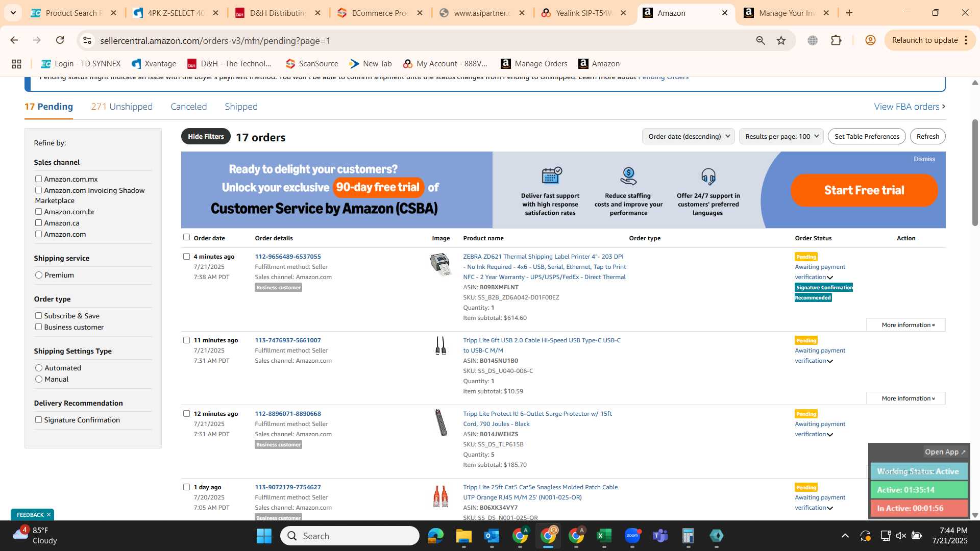Open Microsoft Edge from taskbar
Image resolution: width=980 pixels, height=551 pixels.
435,536
